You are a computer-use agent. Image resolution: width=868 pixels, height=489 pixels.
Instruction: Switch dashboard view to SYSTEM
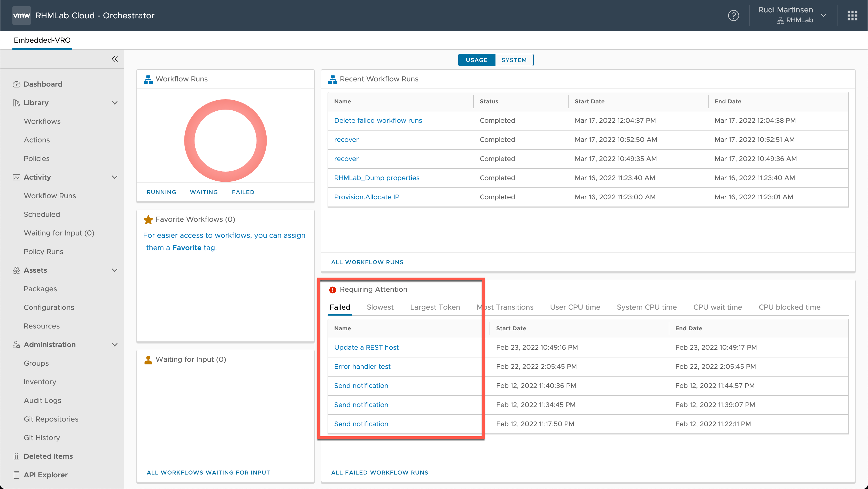[x=514, y=60]
